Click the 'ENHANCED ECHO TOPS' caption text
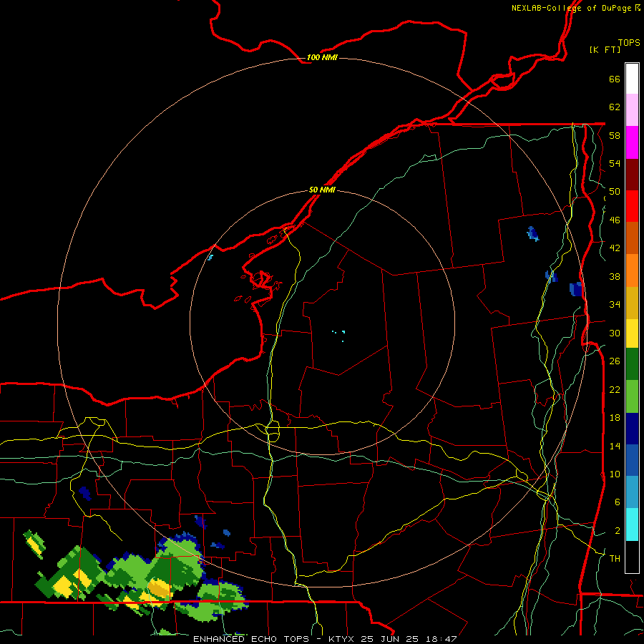Viewport: 644px width, 644px height. point(251,639)
